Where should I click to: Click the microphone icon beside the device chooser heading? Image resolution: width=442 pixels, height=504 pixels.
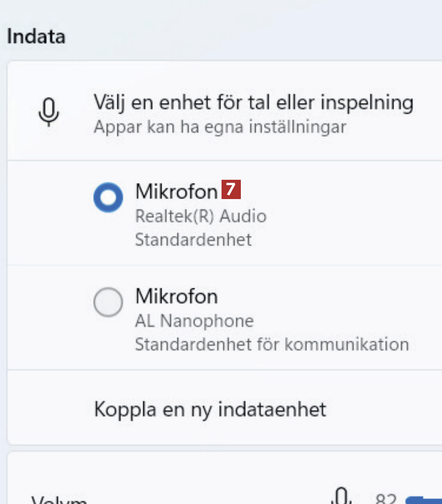coord(48,113)
